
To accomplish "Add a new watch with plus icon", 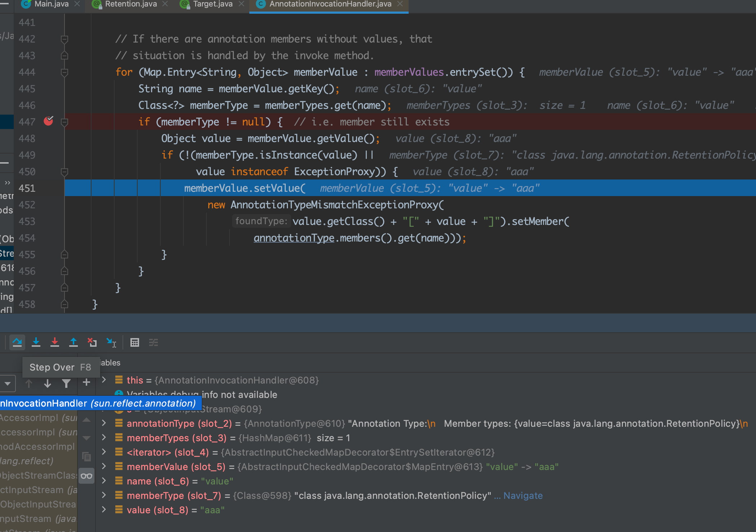I will point(86,382).
